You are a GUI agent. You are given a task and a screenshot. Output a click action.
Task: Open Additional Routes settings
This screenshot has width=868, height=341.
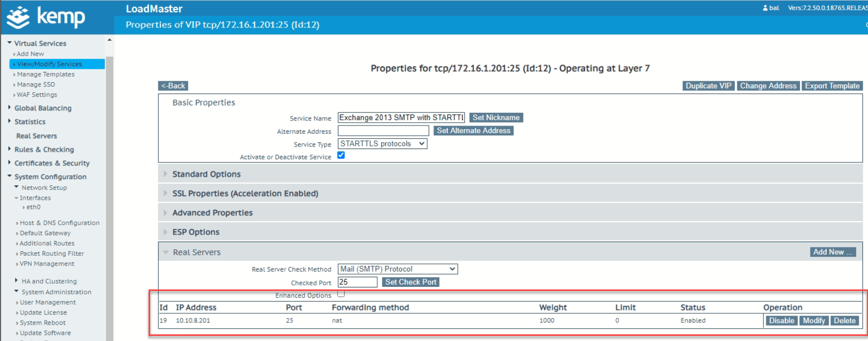pyautogui.click(x=47, y=243)
